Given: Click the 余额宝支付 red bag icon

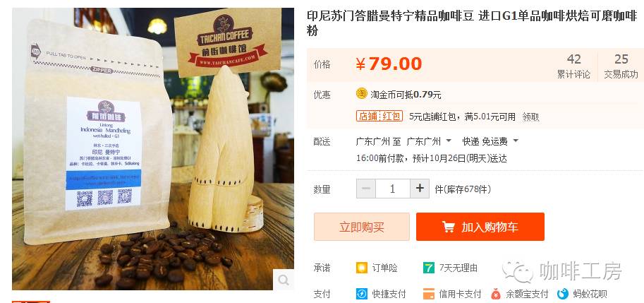Looking at the screenshot, I should point(496,294).
